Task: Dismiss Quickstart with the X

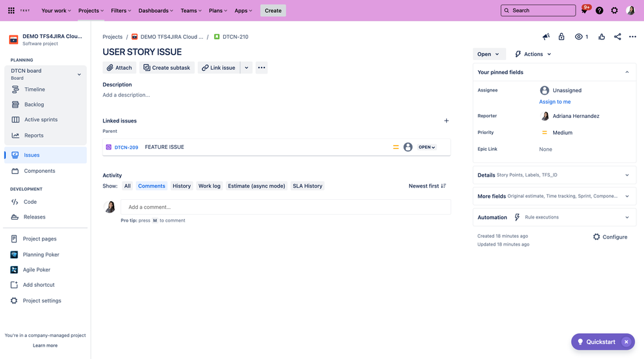Action: tap(627, 342)
